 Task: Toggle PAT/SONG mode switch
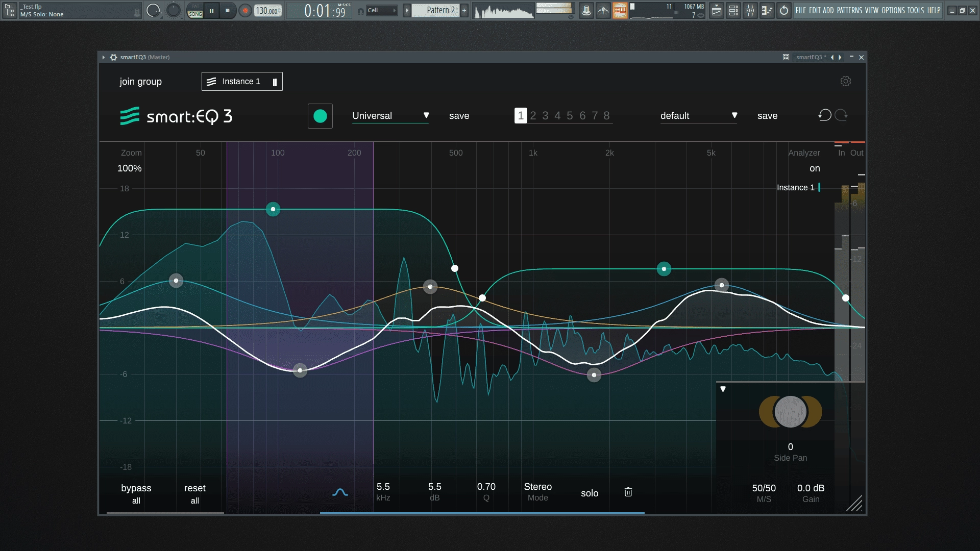tap(195, 10)
